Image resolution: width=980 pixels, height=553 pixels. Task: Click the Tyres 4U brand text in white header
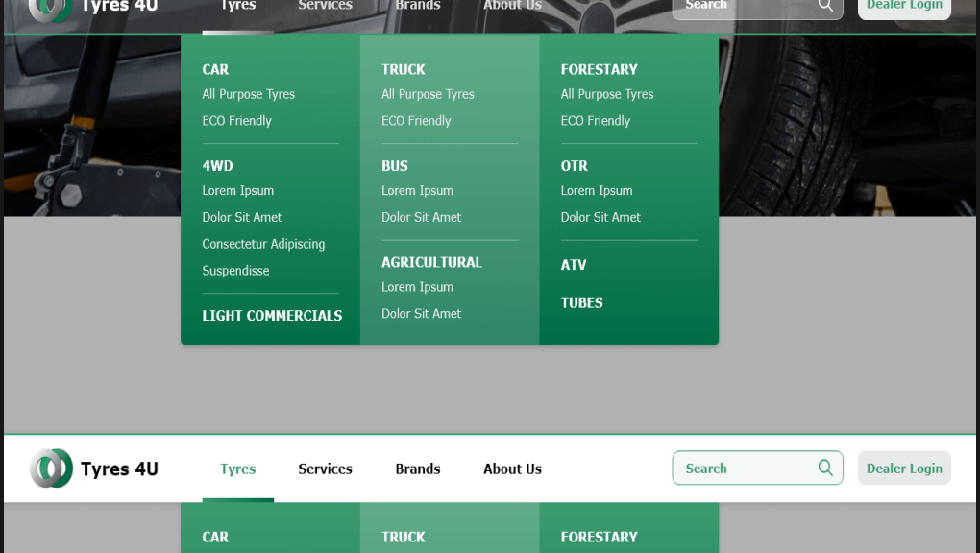point(119,469)
